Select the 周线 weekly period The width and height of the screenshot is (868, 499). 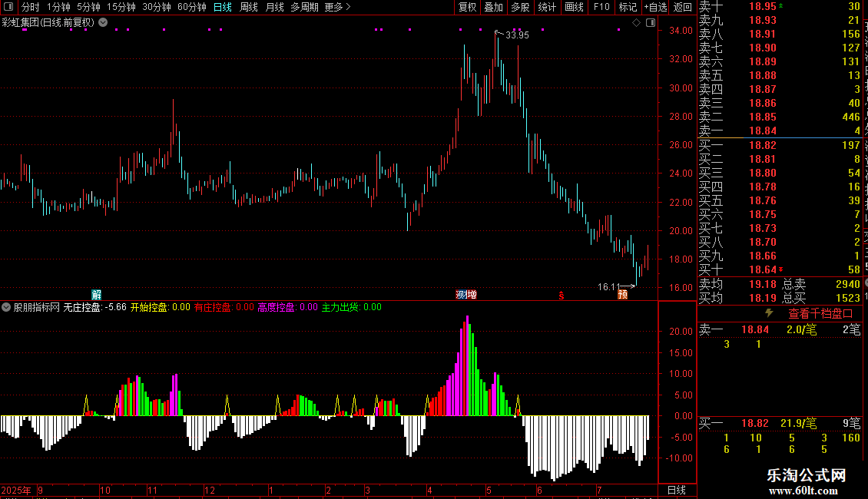click(x=249, y=7)
